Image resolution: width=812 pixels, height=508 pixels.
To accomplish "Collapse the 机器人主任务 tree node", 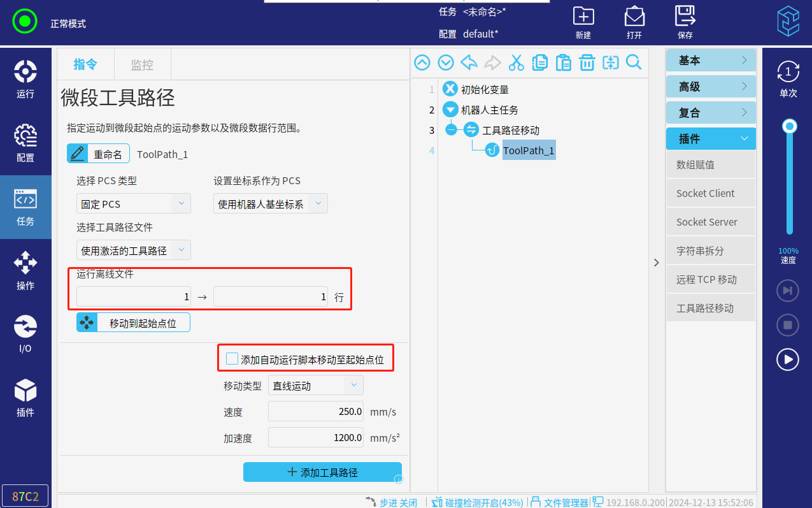I will tap(450, 110).
